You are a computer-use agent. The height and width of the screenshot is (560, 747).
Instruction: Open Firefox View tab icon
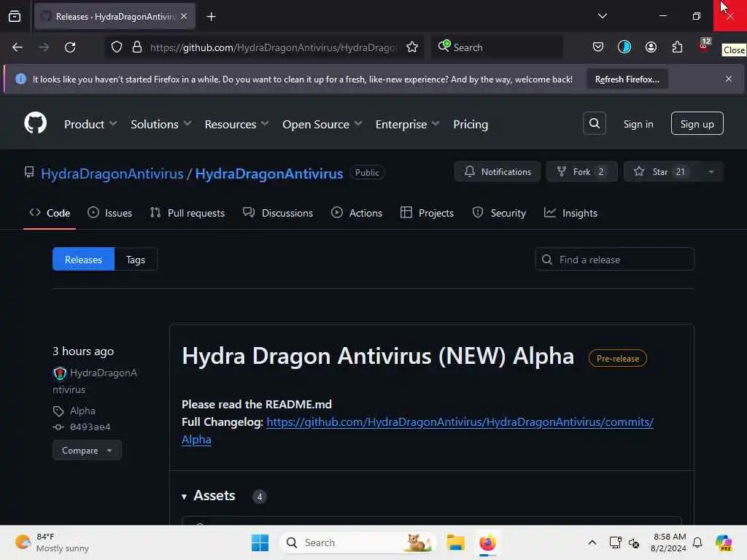pos(15,16)
